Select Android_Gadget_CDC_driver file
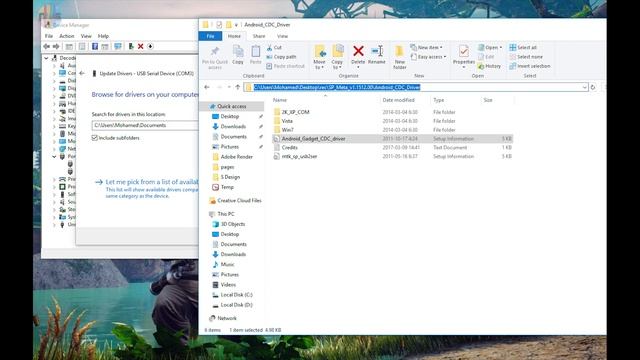The image size is (640, 360). tap(313, 139)
